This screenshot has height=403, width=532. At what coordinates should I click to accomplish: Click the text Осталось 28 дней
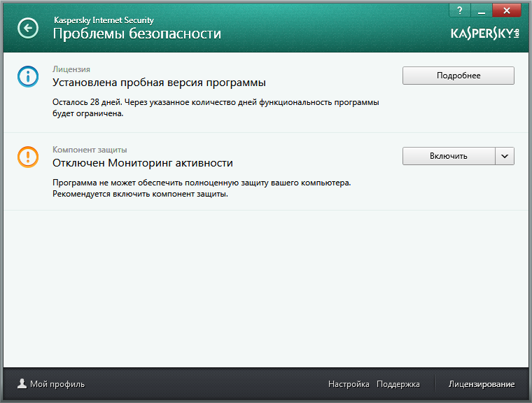87,102
